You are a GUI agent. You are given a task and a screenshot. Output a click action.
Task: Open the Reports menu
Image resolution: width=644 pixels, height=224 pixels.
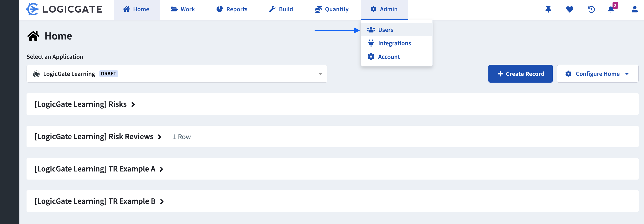point(232,9)
